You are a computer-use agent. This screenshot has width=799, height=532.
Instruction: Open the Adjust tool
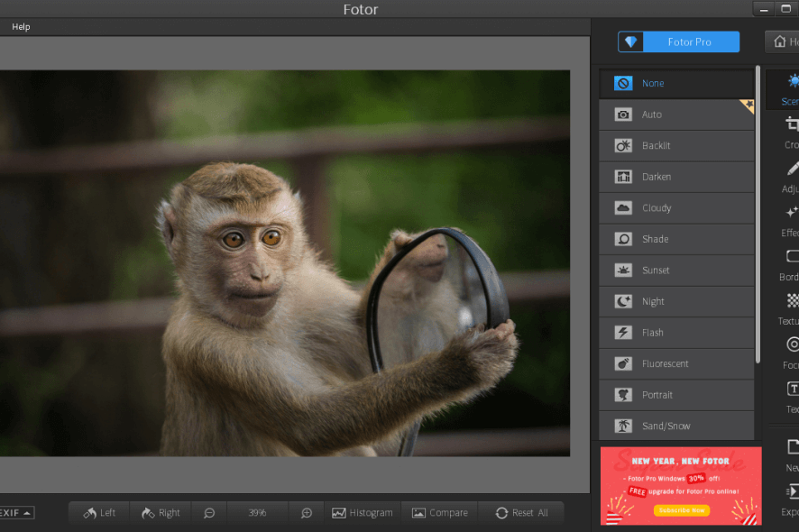(791, 177)
